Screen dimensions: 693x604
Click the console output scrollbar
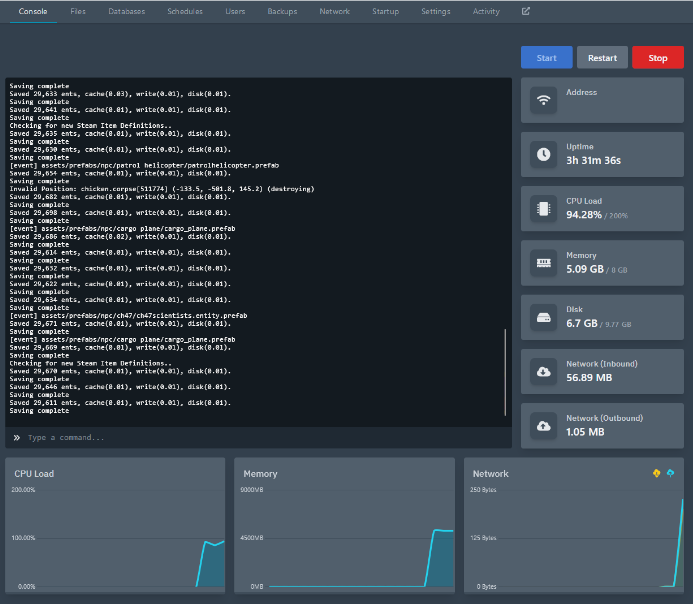point(505,372)
